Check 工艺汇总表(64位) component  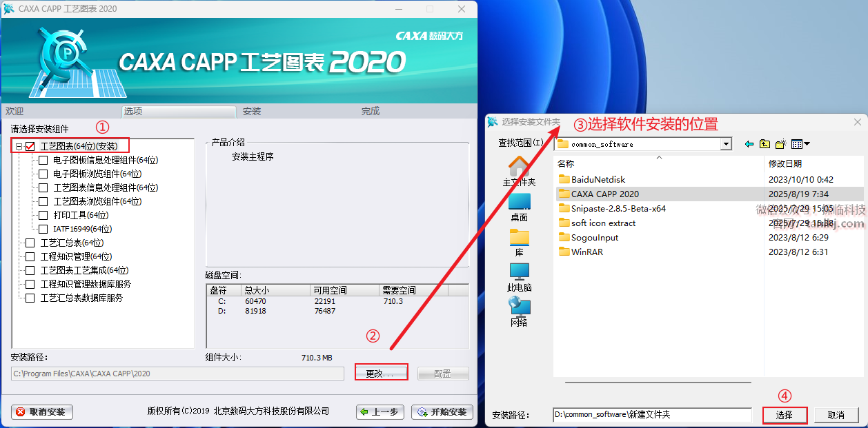click(x=30, y=243)
